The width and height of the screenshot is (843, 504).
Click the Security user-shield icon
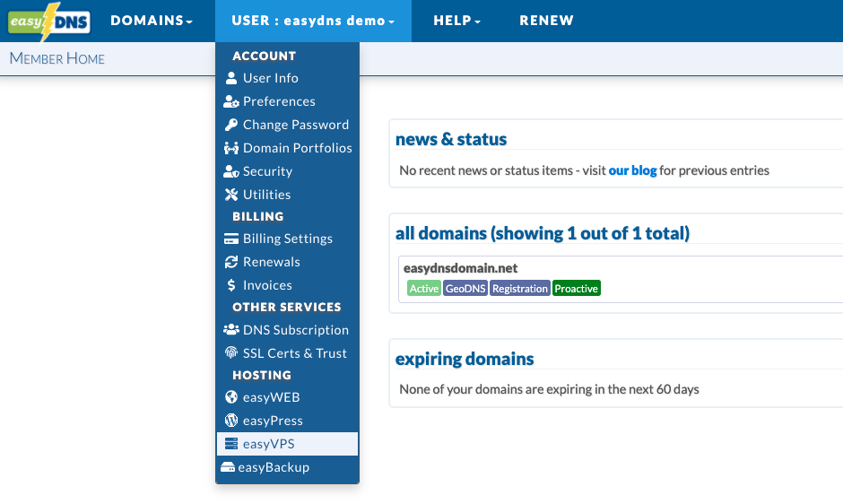231,171
